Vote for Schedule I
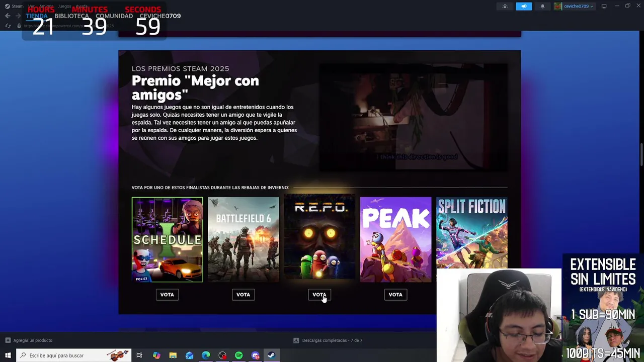 [x=167, y=295]
